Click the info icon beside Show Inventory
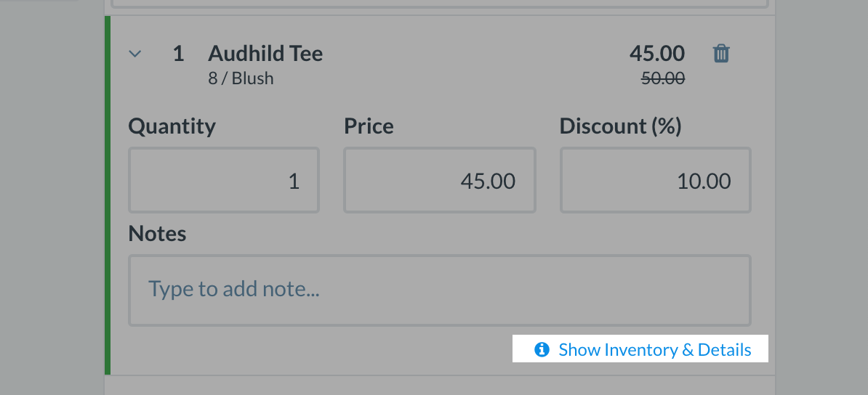The width and height of the screenshot is (868, 395). [542, 350]
